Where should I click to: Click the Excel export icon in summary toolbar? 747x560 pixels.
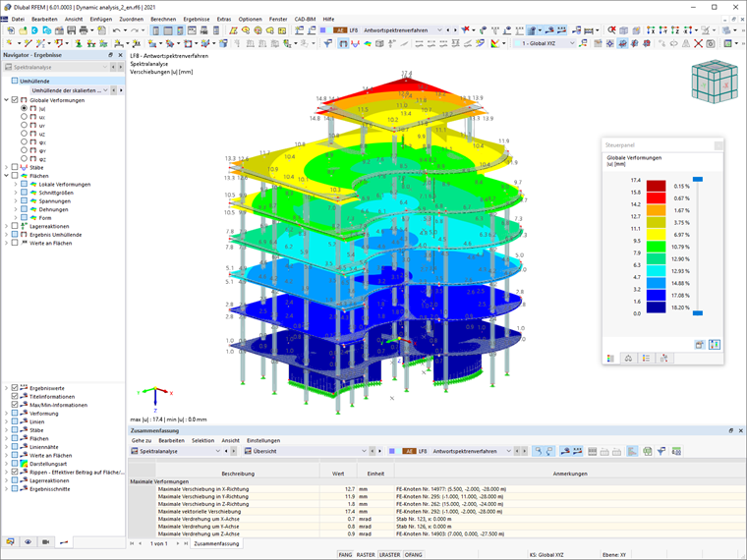coord(648,451)
